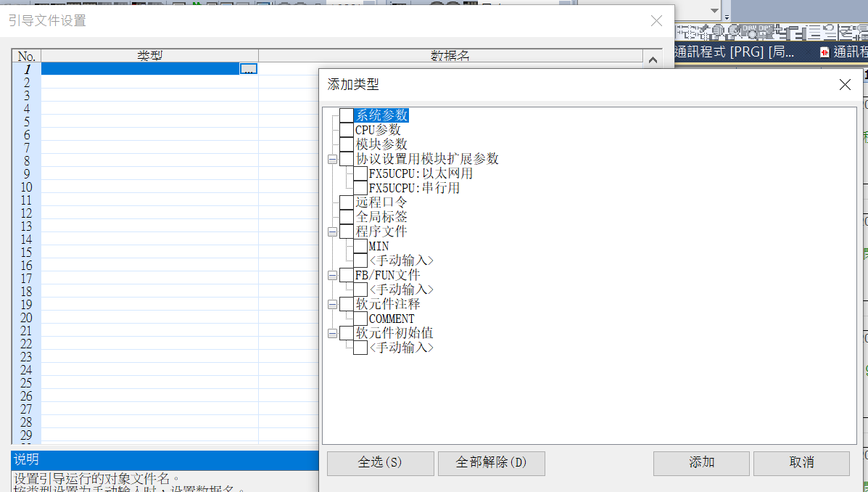Click the scroll-up arrow of the file list
Viewport: 868px width, 492px height.
tap(652, 61)
